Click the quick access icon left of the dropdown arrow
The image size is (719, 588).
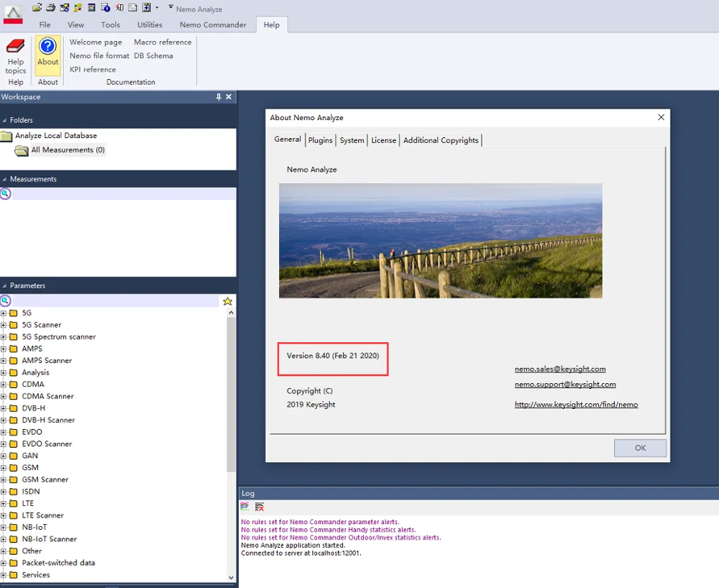point(146,7)
